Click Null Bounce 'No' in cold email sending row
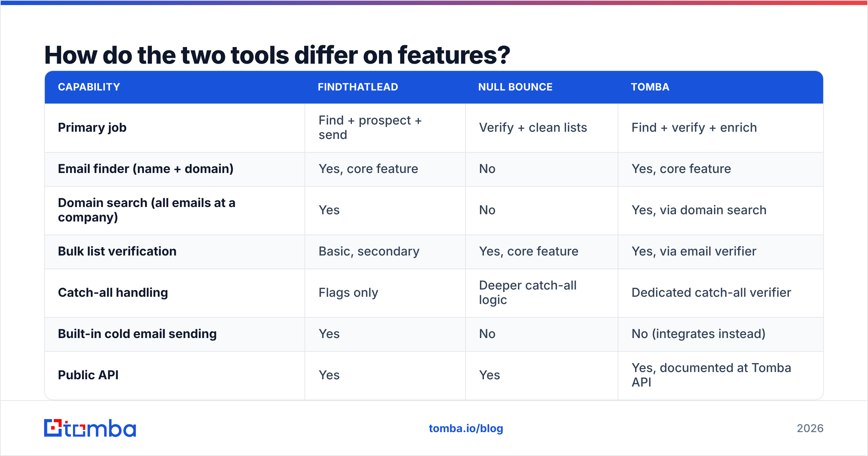 click(x=487, y=334)
